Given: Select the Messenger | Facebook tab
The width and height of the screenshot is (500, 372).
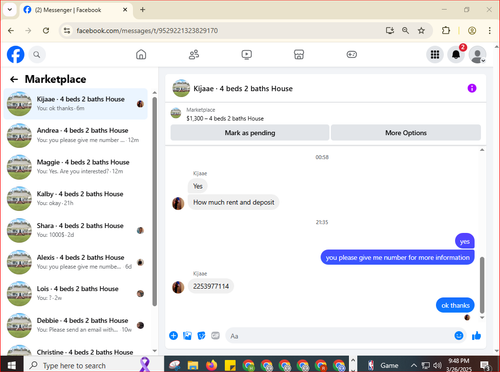Looking at the screenshot, I should pyautogui.click(x=76, y=10).
